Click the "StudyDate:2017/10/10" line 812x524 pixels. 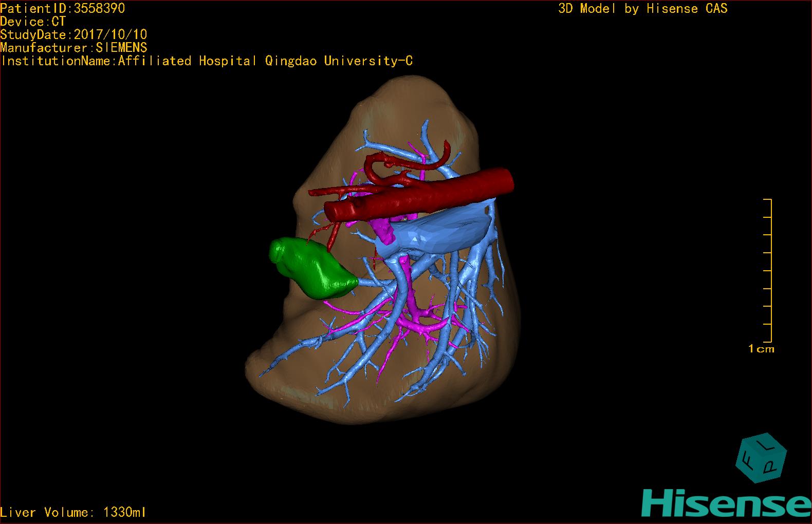coord(73,34)
